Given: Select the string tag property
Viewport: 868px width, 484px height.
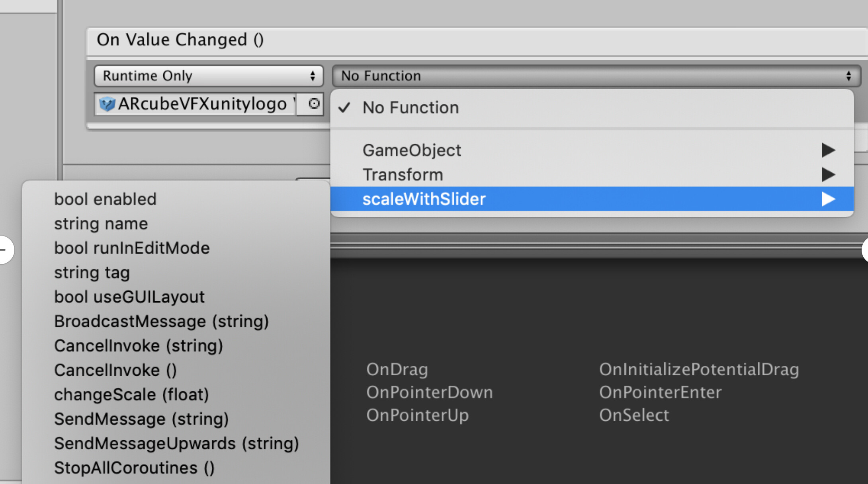Looking at the screenshot, I should click(92, 272).
